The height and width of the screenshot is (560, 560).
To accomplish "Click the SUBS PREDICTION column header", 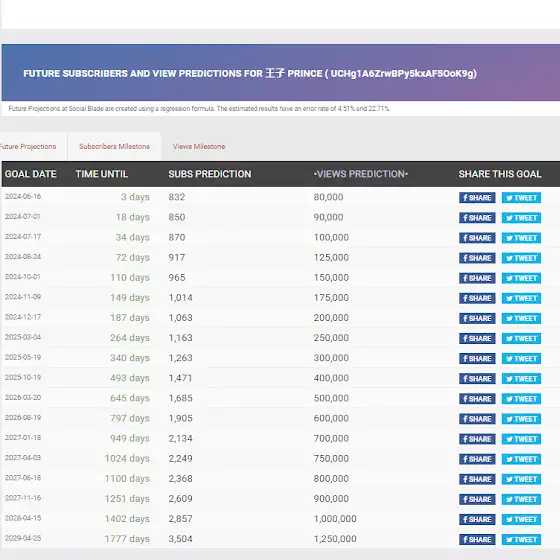I will [210, 174].
